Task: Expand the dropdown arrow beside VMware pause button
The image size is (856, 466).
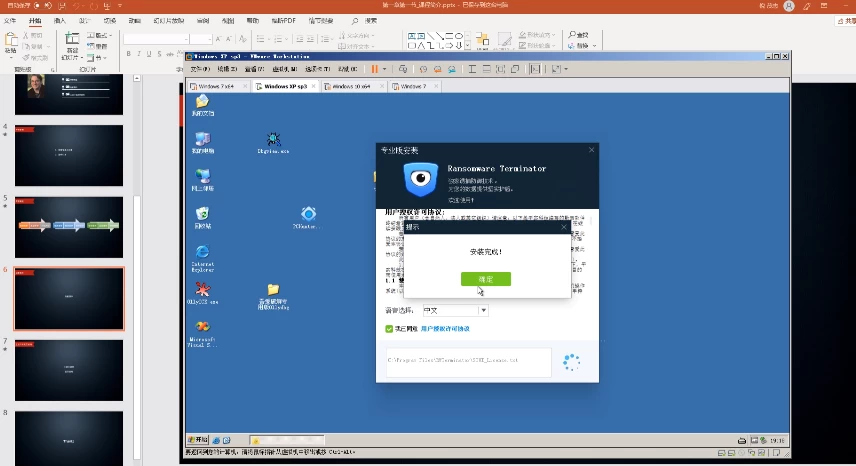Action: click(385, 69)
